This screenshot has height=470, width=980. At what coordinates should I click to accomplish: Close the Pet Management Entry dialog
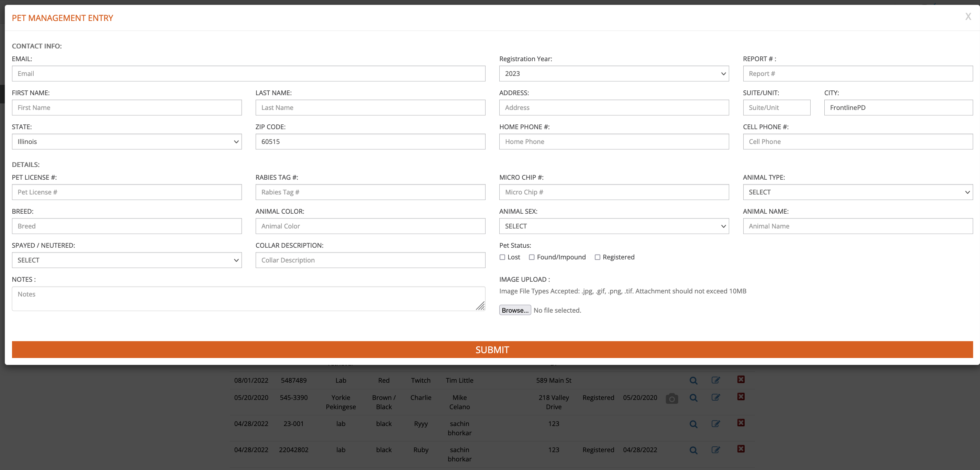click(968, 17)
